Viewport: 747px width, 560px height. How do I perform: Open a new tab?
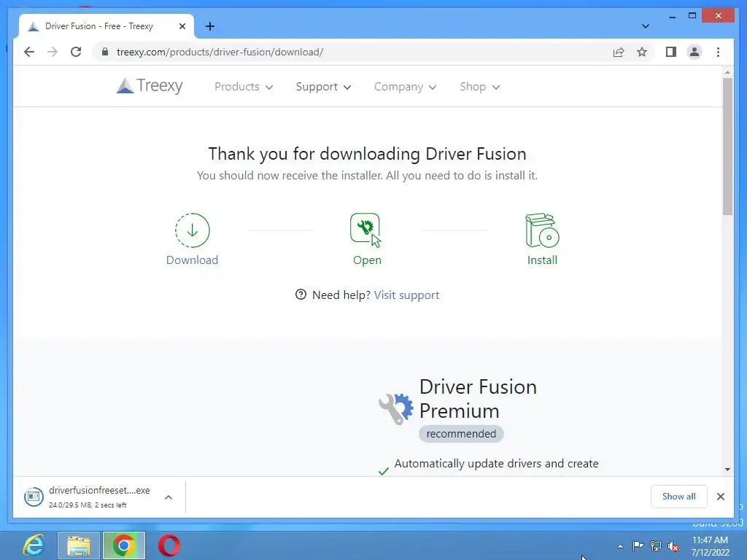[210, 26]
